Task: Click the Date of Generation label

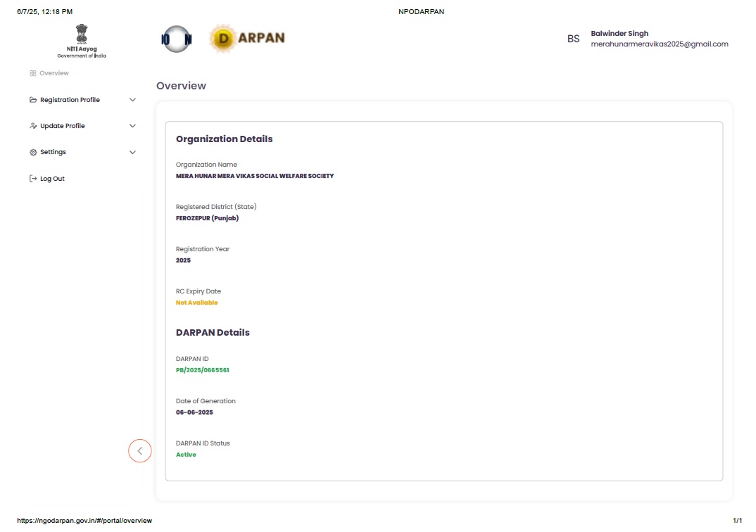Action: tap(206, 401)
